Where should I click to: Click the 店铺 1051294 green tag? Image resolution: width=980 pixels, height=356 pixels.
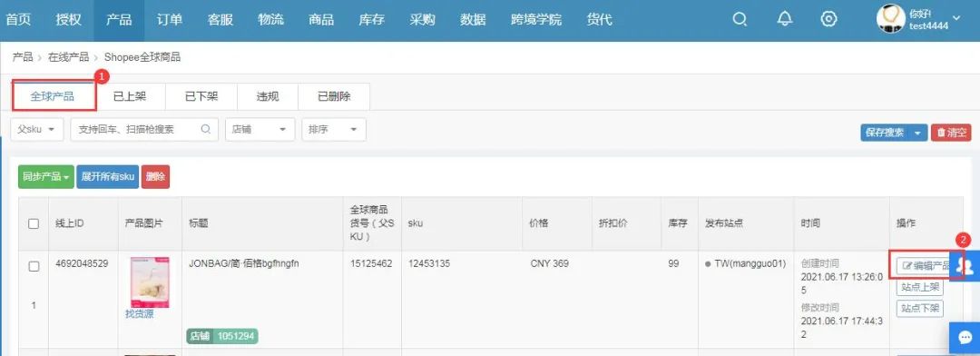coord(222,337)
